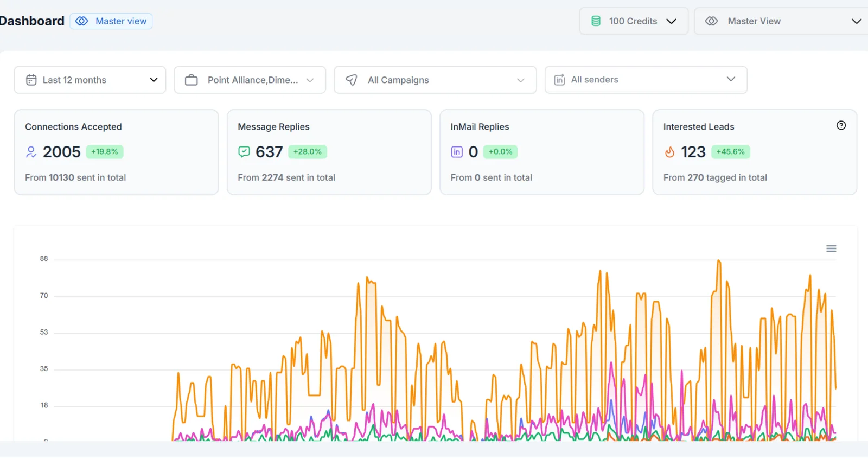This screenshot has height=459, width=868.
Task: Click the InMail Replies +0.0% badge
Action: pyautogui.click(x=500, y=152)
